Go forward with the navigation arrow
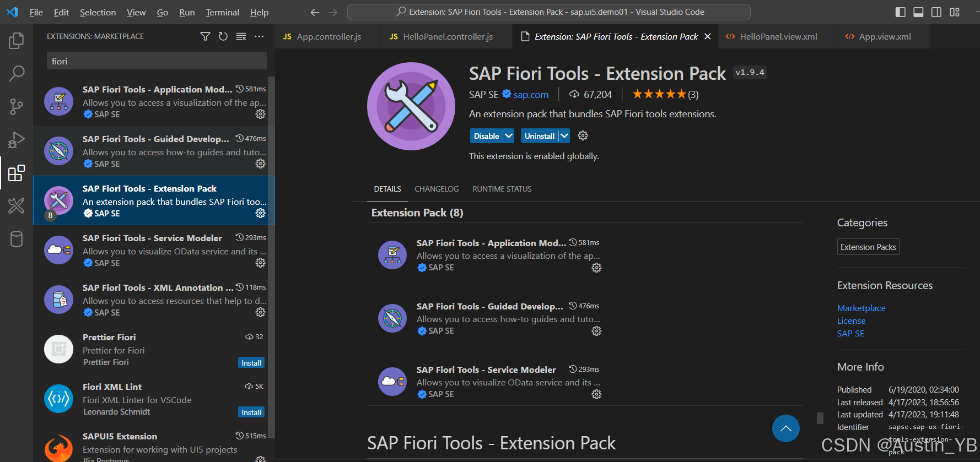This screenshot has height=462, width=980. click(x=333, y=12)
